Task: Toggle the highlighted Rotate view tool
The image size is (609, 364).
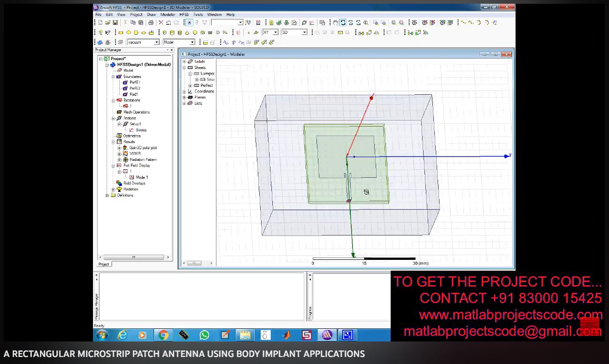Action: pyautogui.click(x=343, y=23)
